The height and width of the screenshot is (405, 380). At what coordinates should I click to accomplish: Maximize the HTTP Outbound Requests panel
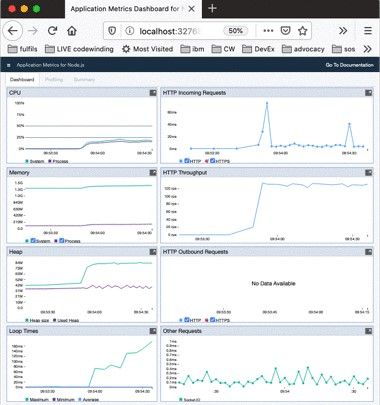[x=368, y=252]
